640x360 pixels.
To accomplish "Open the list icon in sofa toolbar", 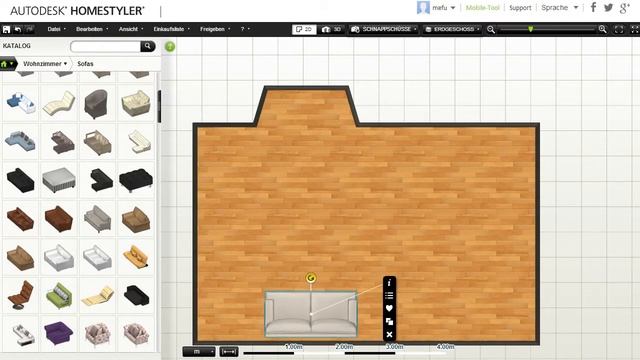I will point(389,295).
